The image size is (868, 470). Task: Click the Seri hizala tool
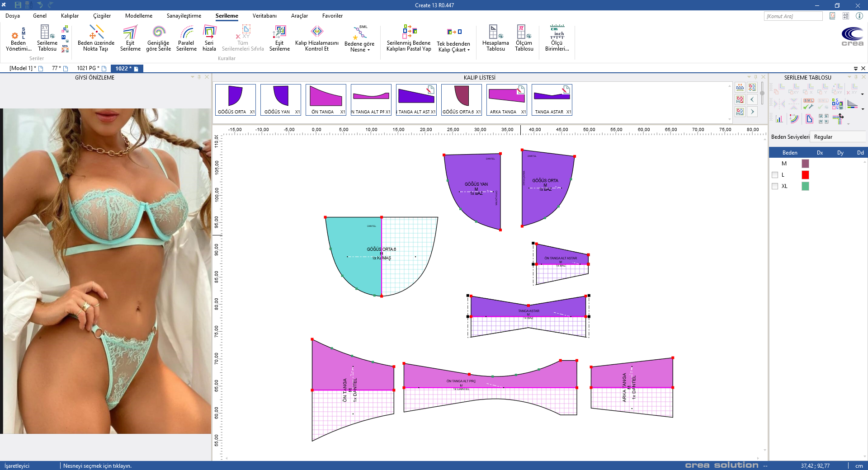209,38
